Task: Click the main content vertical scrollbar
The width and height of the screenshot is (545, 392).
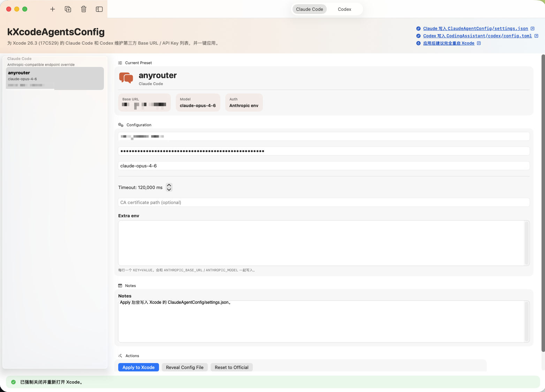Action: click(543, 203)
